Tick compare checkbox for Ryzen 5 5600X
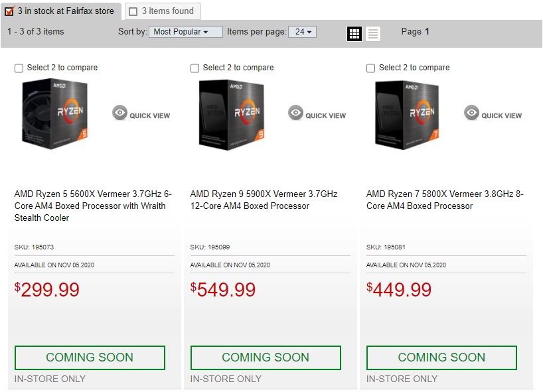The image size is (543, 392). pyautogui.click(x=19, y=68)
